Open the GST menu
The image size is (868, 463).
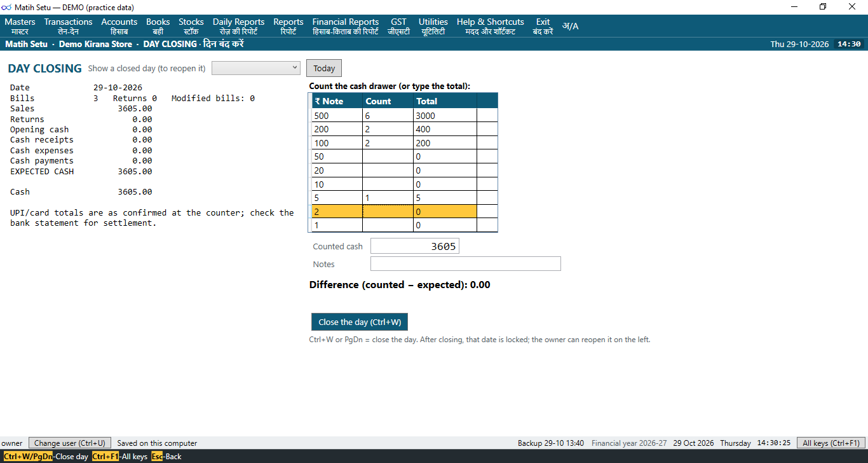[x=398, y=26]
